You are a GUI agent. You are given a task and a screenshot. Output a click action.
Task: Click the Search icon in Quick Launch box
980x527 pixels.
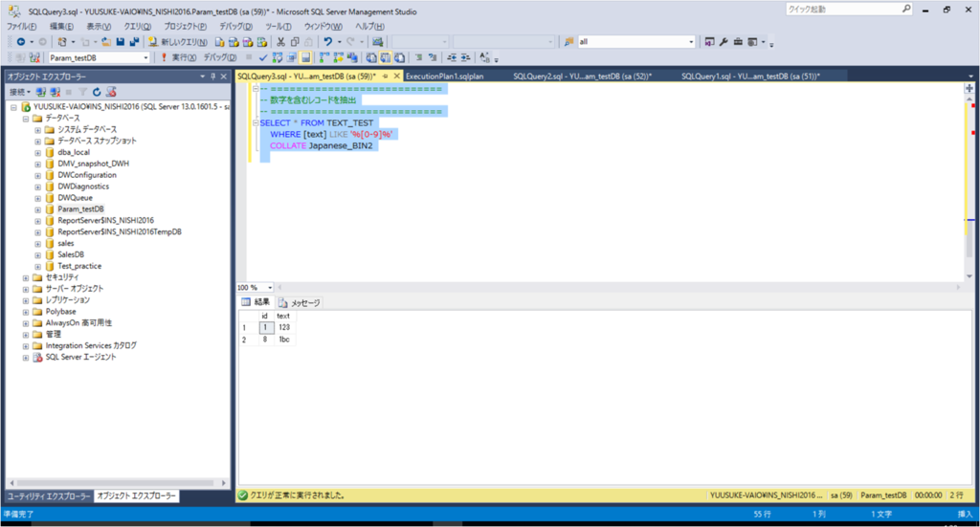click(906, 9)
